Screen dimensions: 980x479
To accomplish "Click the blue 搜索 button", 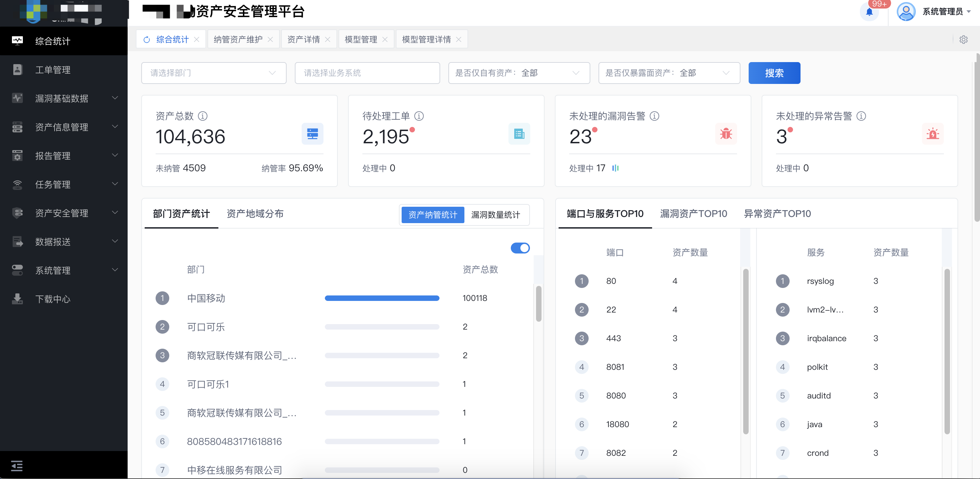I will click(x=774, y=73).
